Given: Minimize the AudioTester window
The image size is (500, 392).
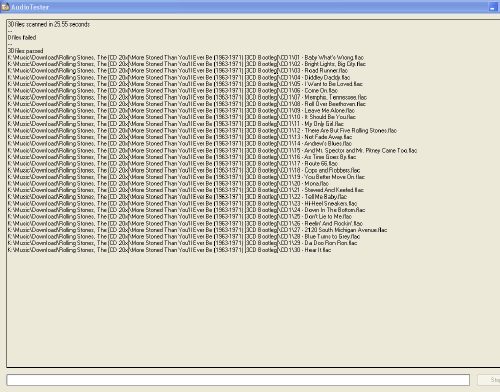Looking at the screenshot, I should [x=493, y=7].
